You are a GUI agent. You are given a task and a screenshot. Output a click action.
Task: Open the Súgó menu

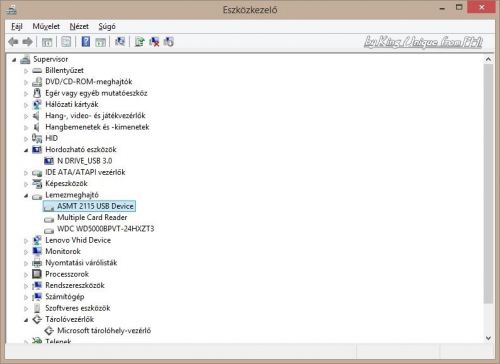tap(107, 26)
